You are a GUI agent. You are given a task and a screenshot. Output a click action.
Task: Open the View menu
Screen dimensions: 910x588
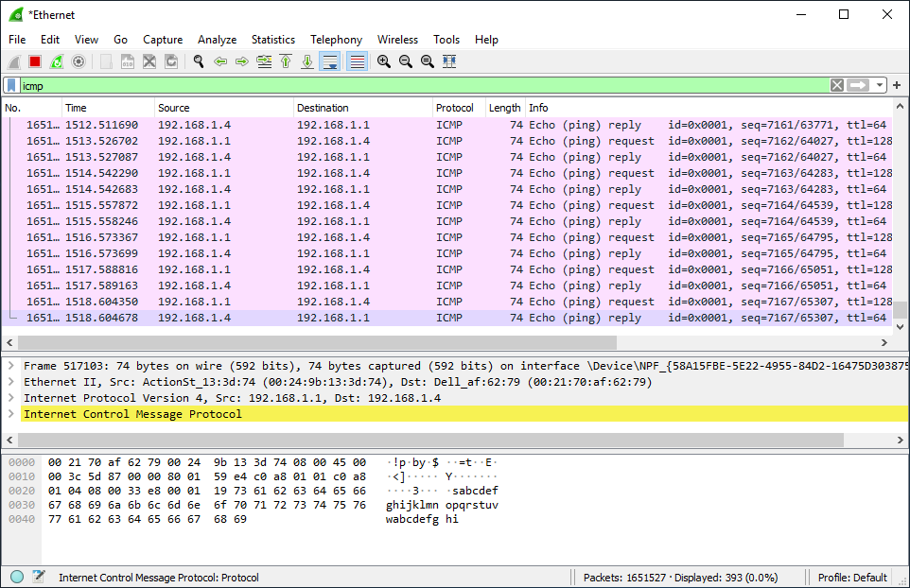point(86,40)
